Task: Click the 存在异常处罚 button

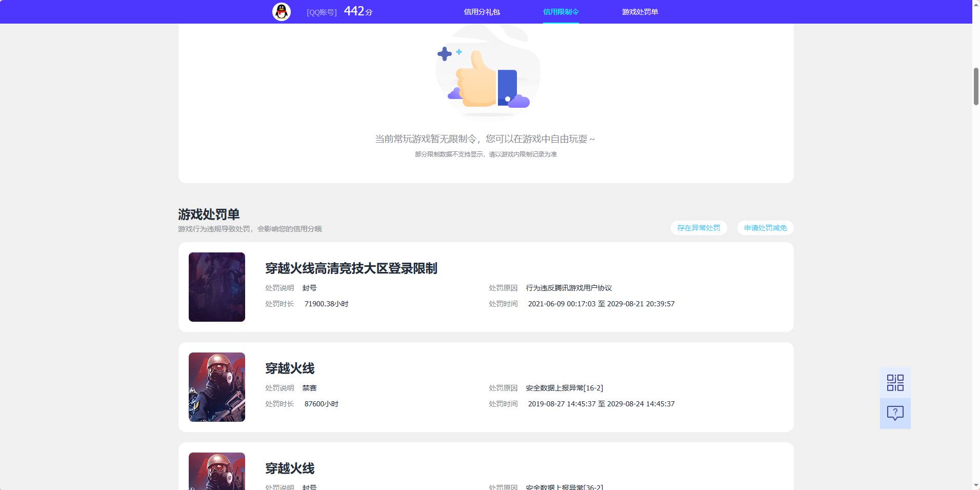Action: tap(698, 228)
